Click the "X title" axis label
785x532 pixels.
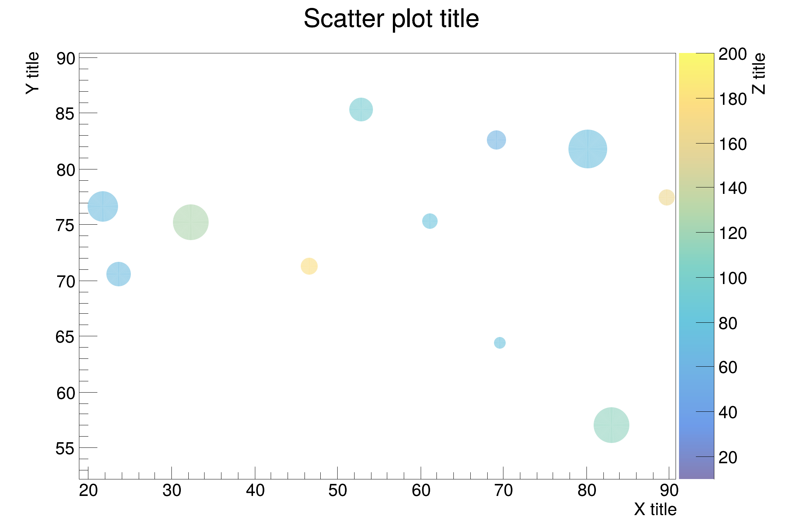[x=655, y=509]
